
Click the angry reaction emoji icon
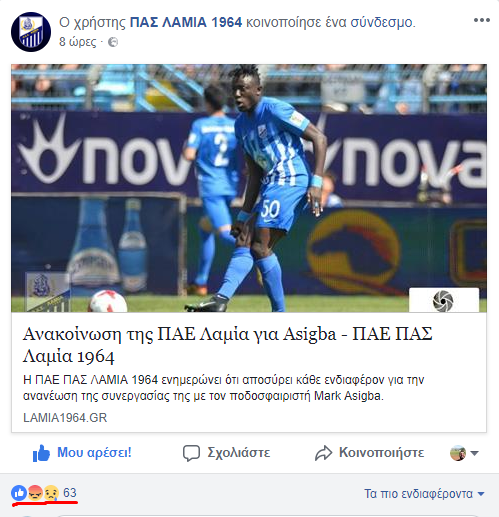(35, 493)
